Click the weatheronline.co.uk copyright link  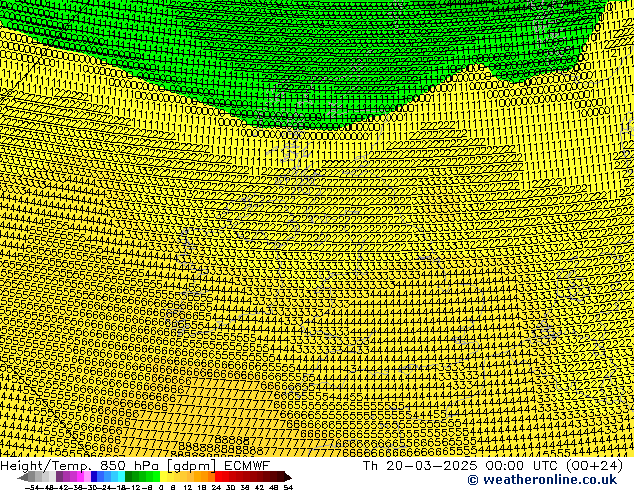(x=542, y=480)
